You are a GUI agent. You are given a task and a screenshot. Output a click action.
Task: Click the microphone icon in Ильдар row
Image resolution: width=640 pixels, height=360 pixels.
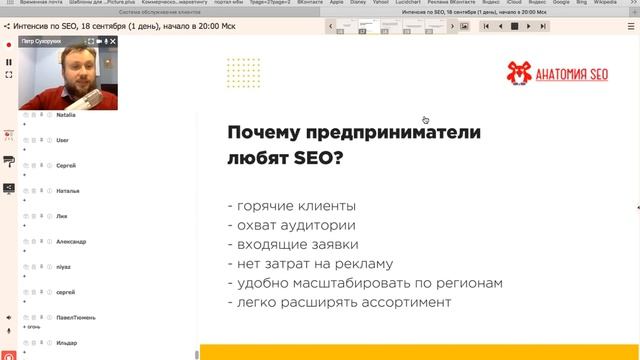(x=42, y=343)
